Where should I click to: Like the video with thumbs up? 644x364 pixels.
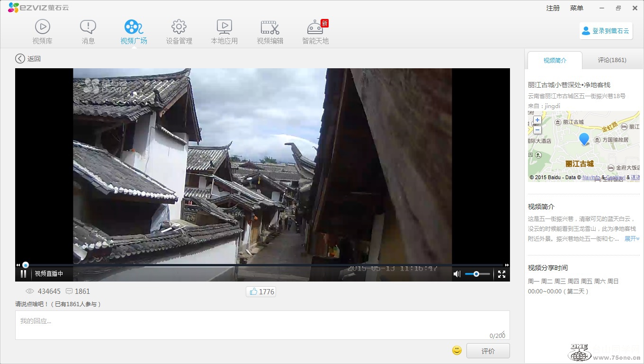(x=261, y=291)
